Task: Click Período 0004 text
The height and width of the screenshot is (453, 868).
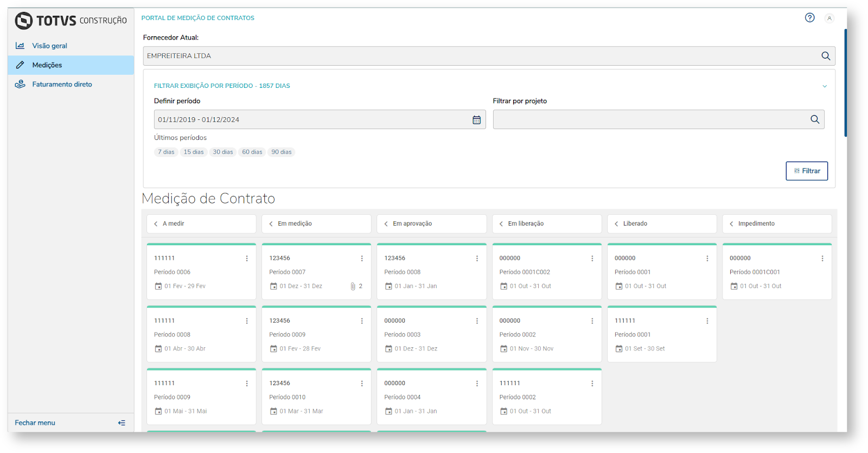Action: [x=403, y=397]
